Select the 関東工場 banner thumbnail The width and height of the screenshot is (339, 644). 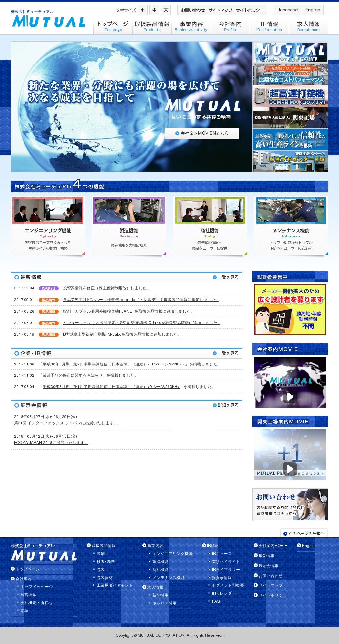[290, 117]
